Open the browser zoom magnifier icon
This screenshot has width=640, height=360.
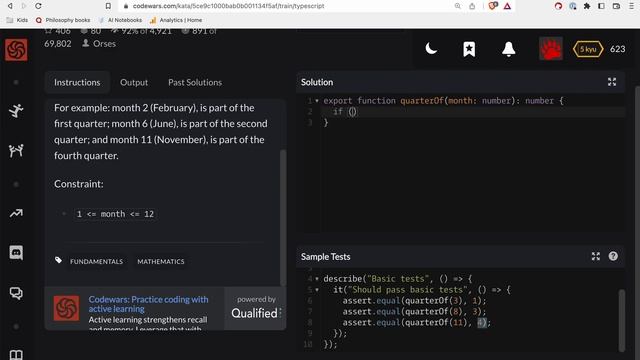[x=458, y=6]
